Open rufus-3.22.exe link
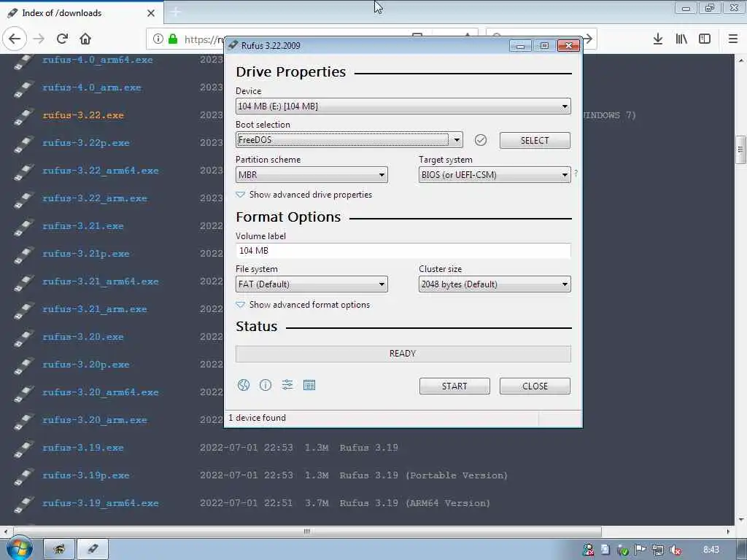747x560 pixels. tap(83, 115)
